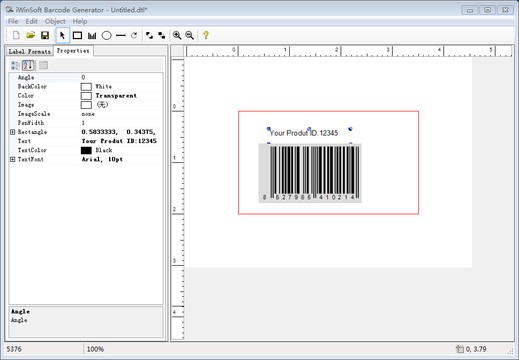Click the top-right selection handle of text
The image size is (519, 360).
coord(350,129)
